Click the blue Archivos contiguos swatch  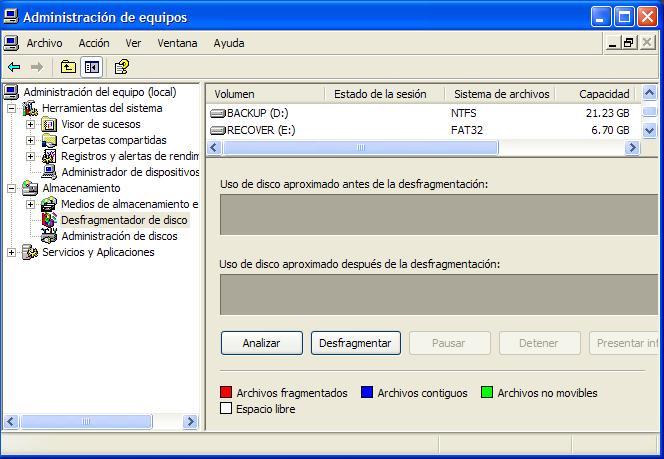click(x=367, y=392)
